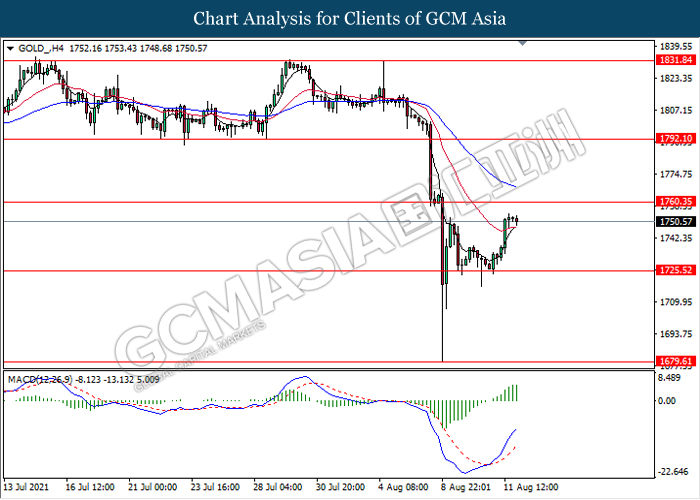700x500 pixels.
Task: Select the 1760.35 price level label
Action: tap(676, 202)
